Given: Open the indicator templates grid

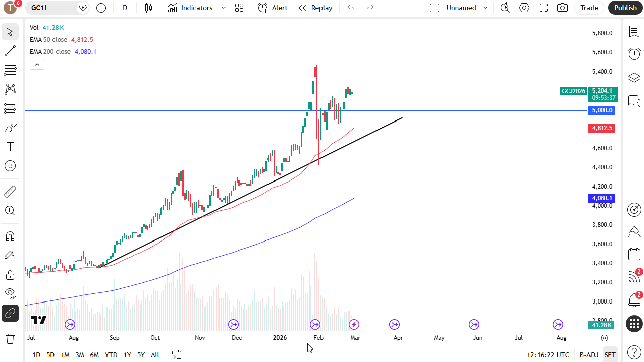Looking at the screenshot, I should point(239,8).
